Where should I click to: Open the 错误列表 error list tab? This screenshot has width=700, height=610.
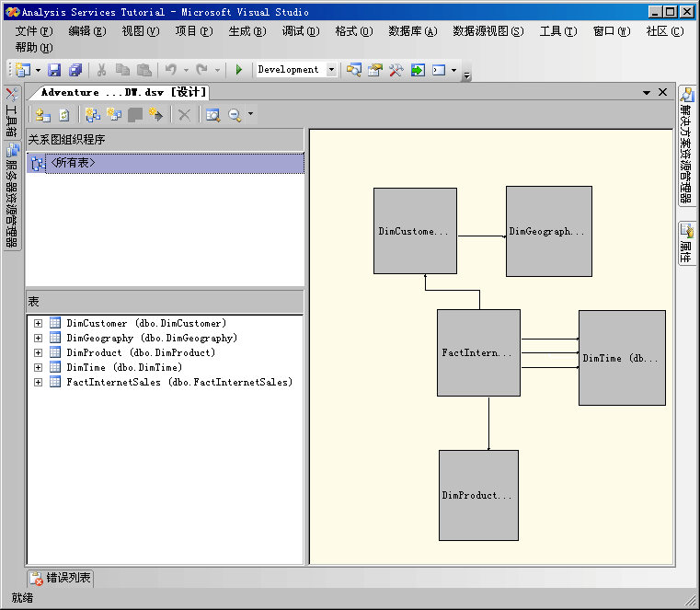(x=61, y=579)
